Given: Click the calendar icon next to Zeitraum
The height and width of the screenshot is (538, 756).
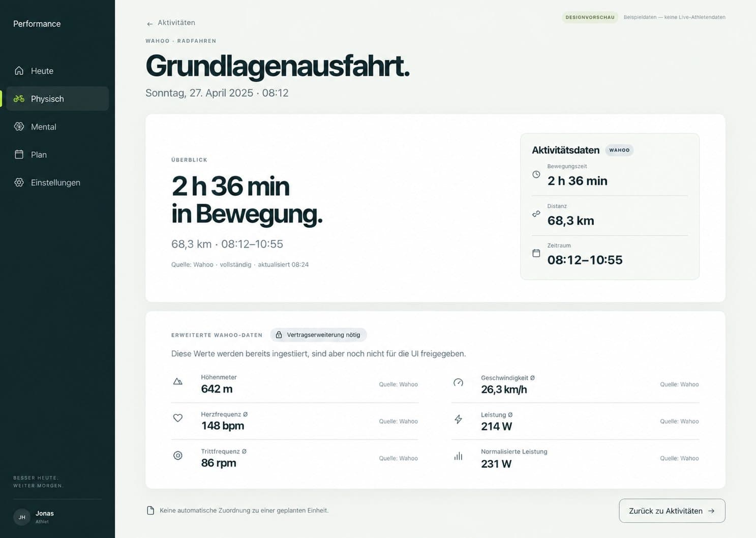Looking at the screenshot, I should 536,253.
